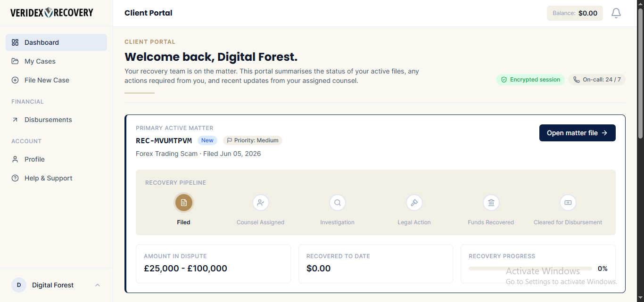Click the recovery progress bar
644x302 pixels.
coord(530,269)
